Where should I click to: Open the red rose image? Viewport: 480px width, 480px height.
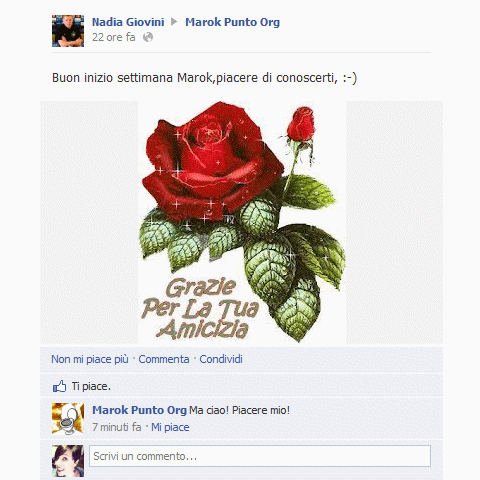tap(242, 222)
